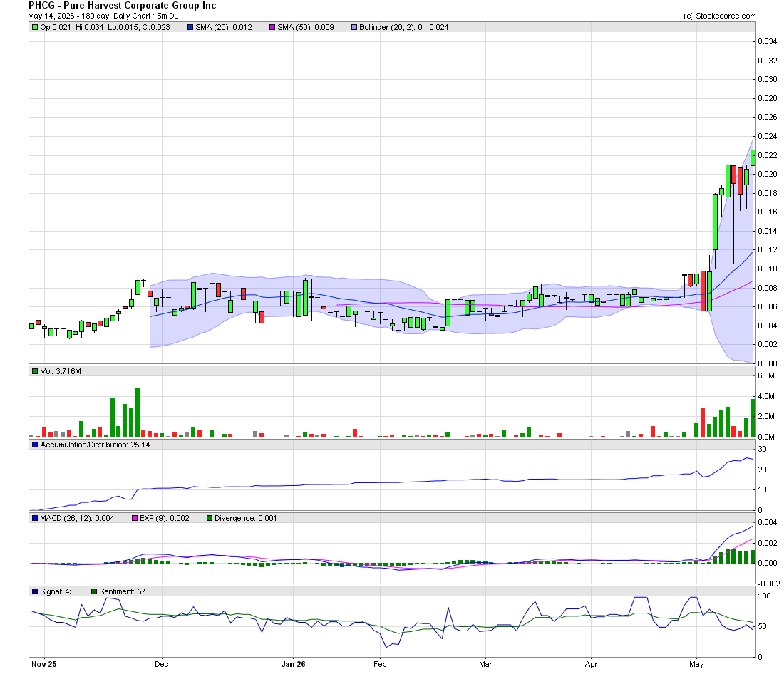Click the 6.0M volume axis label
Image resolution: width=784 pixels, height=679 pixels.
766,375
